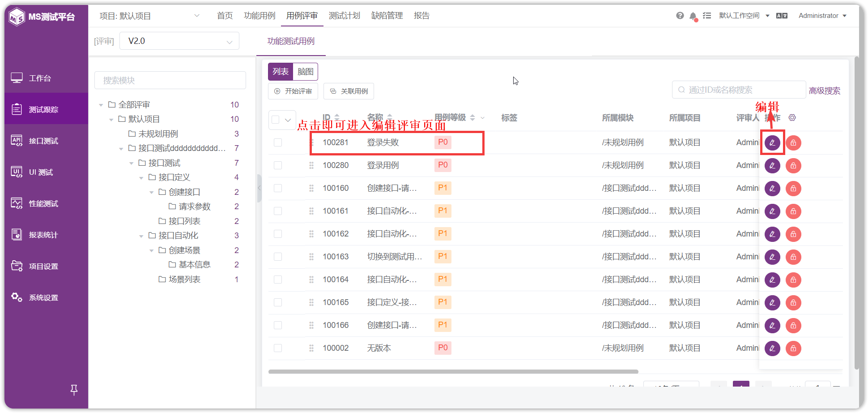Viewport: 868px width, 413px height.
Task: Open the 测试计划 menu tab
Action: pos(345,16)
